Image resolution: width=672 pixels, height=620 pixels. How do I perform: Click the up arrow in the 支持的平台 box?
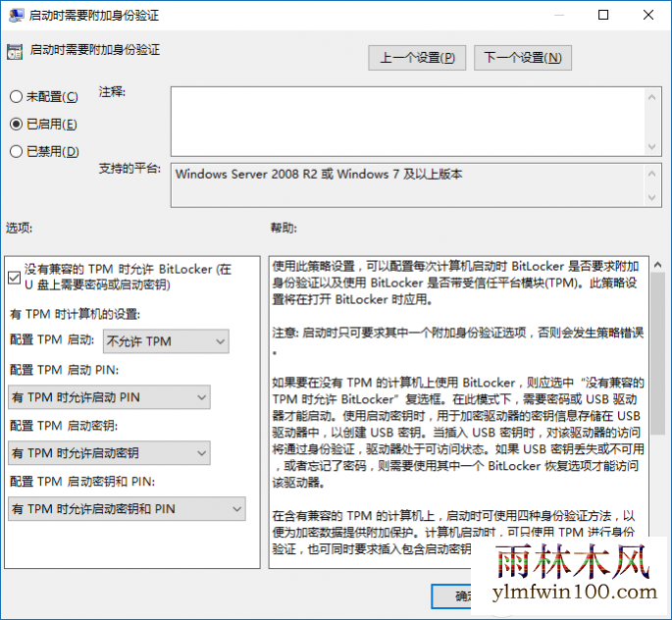pyautogui.click(x=651, y=174)
